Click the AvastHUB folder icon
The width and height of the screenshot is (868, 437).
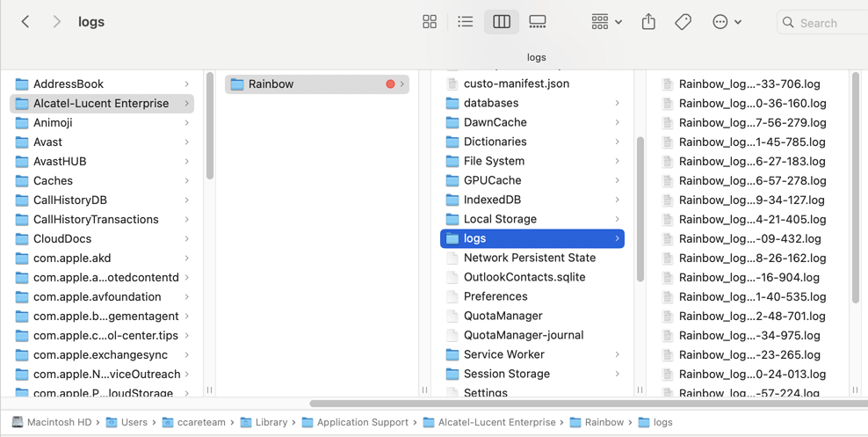coord(22,162)
